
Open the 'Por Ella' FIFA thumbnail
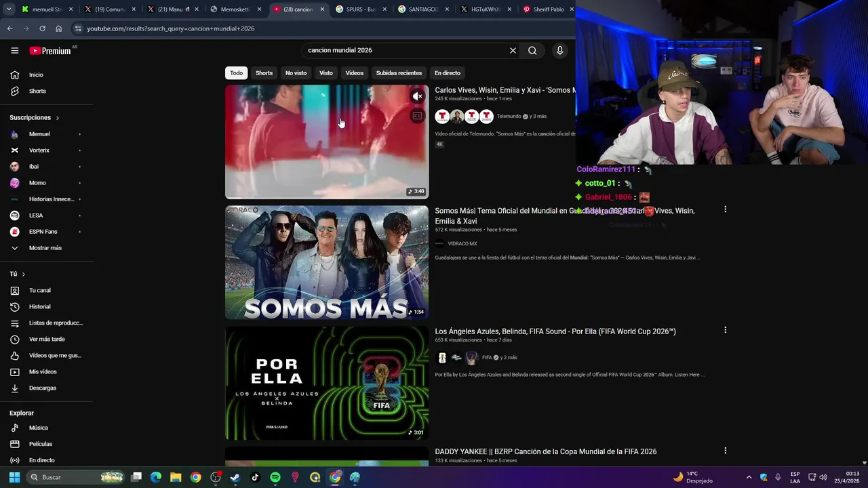click(x=327, y=383)
